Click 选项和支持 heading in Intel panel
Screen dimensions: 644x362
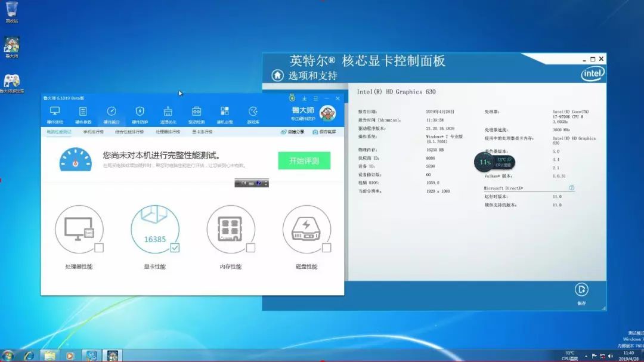pyautogui.click(x=312, y=76)
